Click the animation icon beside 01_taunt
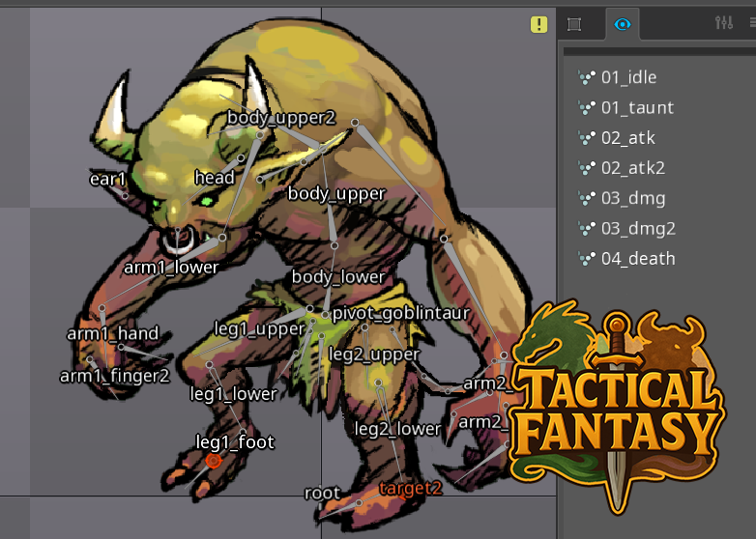The height and width of the screenshot is (539, 756). [x=587, y=108]
